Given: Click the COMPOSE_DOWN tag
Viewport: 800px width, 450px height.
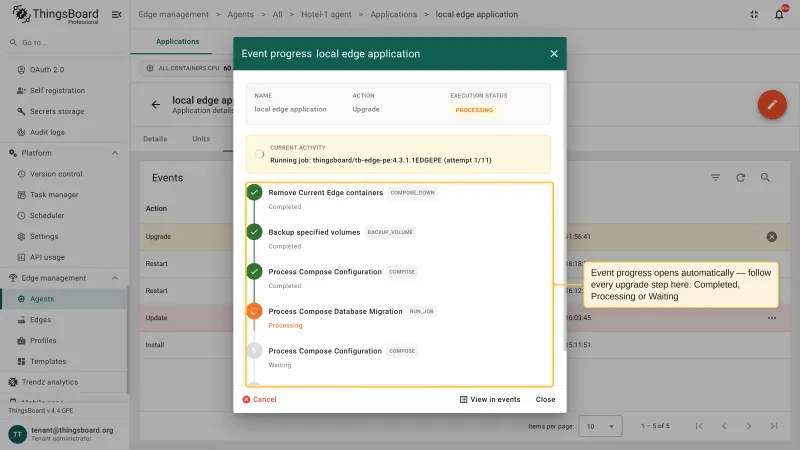Looking at the screenshot, I should (412, 193).
